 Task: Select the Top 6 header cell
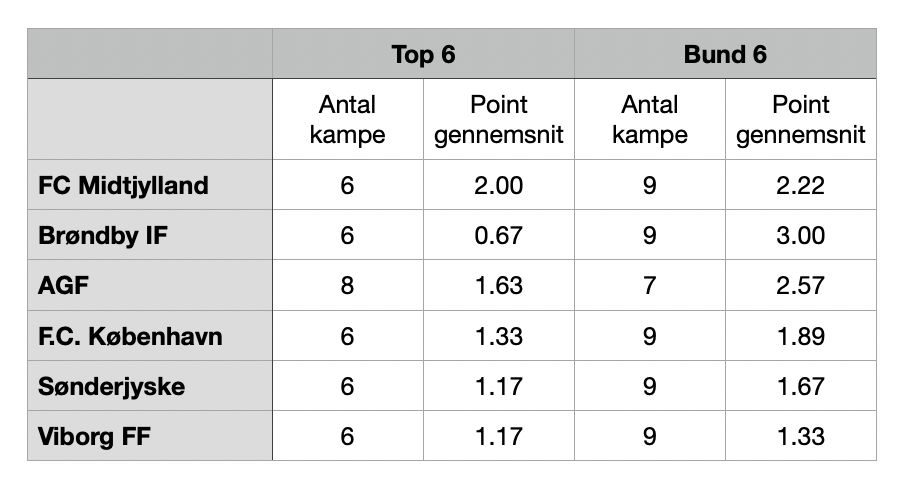[423, 54]
